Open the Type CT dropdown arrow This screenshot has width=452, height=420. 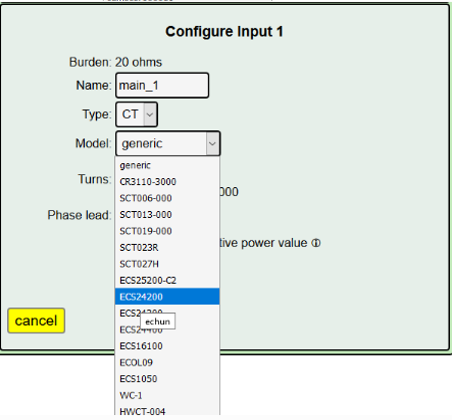pos(150,115)
